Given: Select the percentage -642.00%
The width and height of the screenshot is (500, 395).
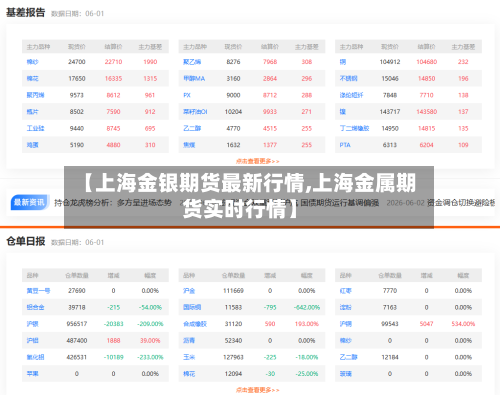Looking at the screenshot, I should tap(307, 307).
